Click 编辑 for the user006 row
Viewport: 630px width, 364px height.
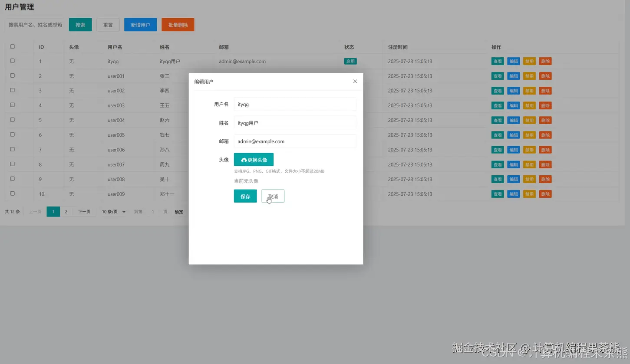coord(514,150)
